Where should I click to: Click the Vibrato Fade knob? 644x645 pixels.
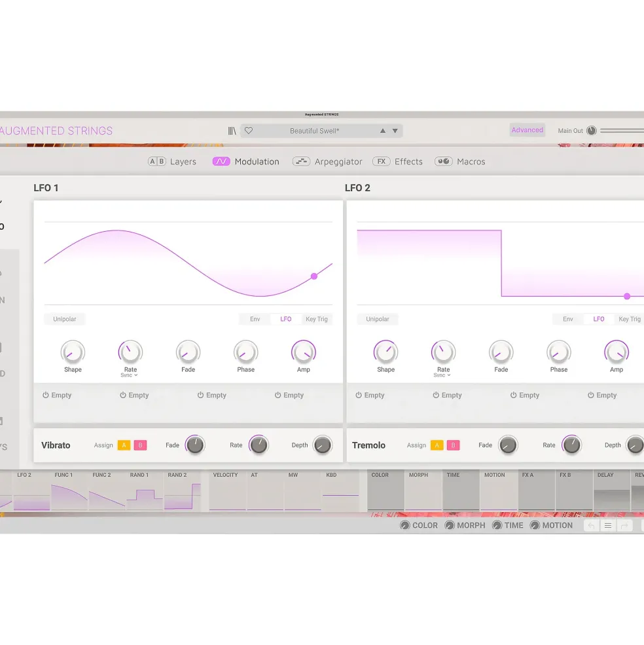click(195, 445)
